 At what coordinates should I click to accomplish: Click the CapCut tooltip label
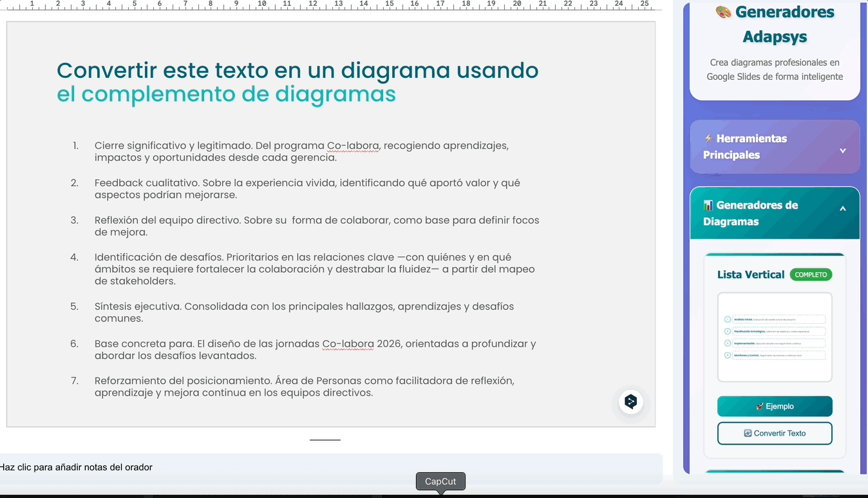pos(440,481)
